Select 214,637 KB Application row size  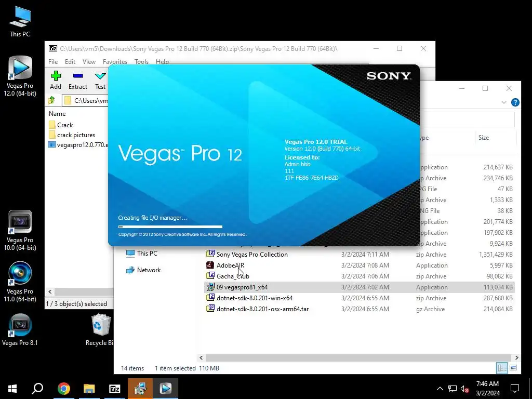tap(498, 167)
